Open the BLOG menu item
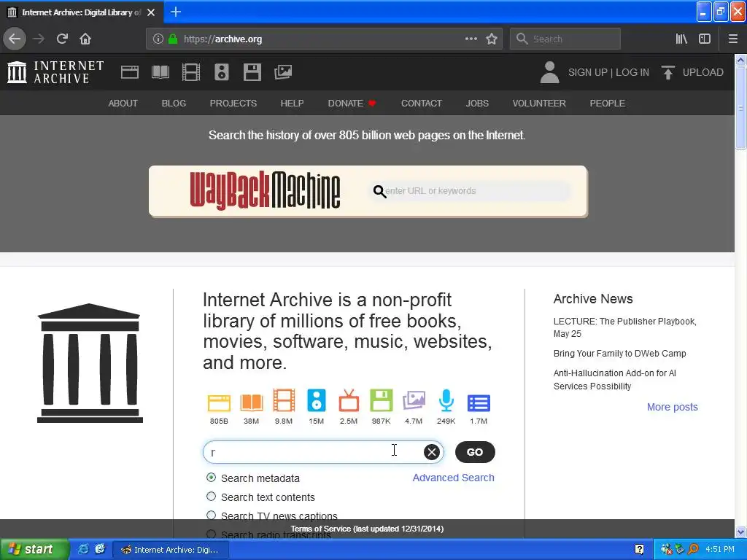Image resolution: width=747 pixels, height=560 pixels. click(174, 104)
